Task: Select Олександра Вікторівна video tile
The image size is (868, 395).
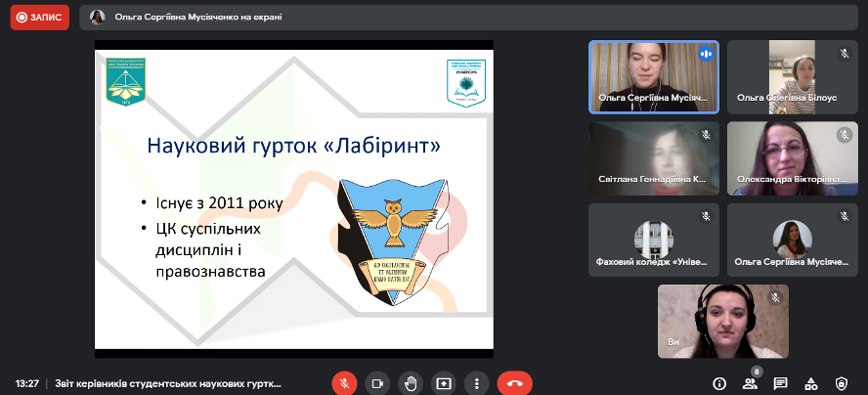Action: (x=792, y=158)
